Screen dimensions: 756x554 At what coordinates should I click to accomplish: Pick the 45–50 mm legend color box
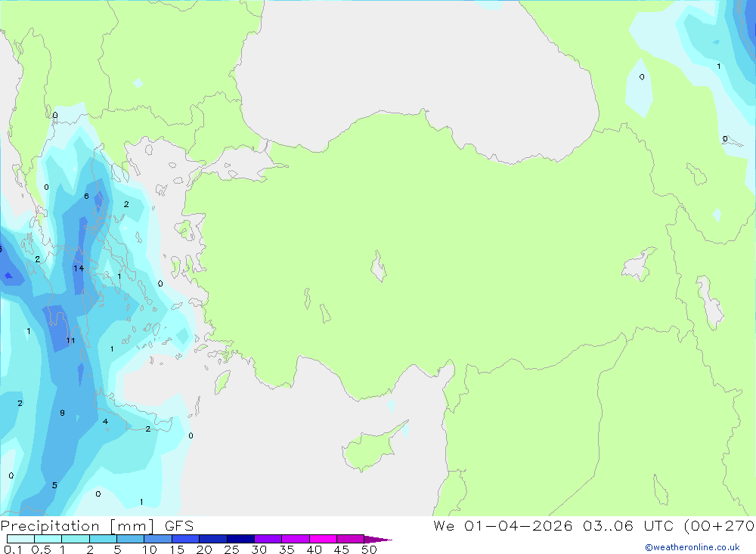click(350, 539)
